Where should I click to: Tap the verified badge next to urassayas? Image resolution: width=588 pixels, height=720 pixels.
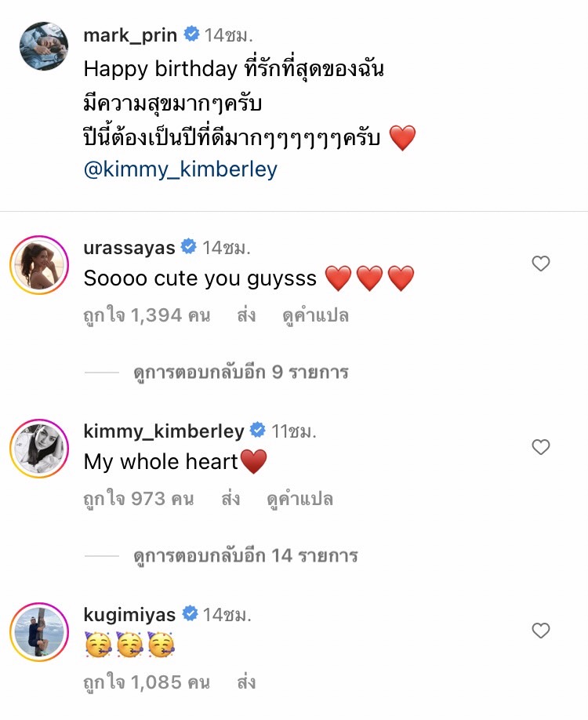[189, 248]
